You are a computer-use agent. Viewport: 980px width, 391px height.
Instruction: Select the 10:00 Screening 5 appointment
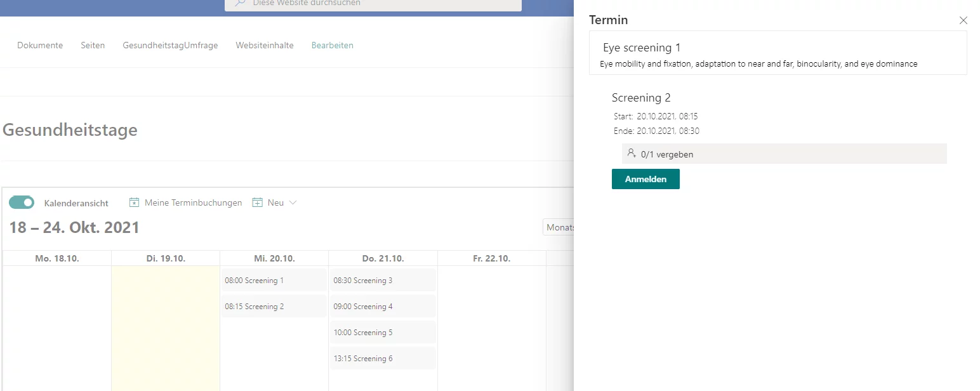pos(383,332)
